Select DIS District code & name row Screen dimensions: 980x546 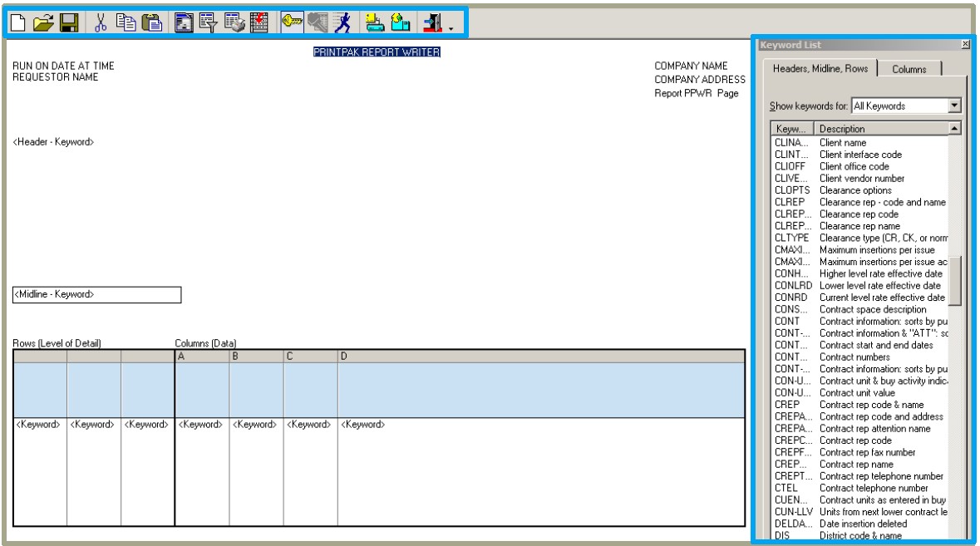pyautogui.click(x=860, y=534)
